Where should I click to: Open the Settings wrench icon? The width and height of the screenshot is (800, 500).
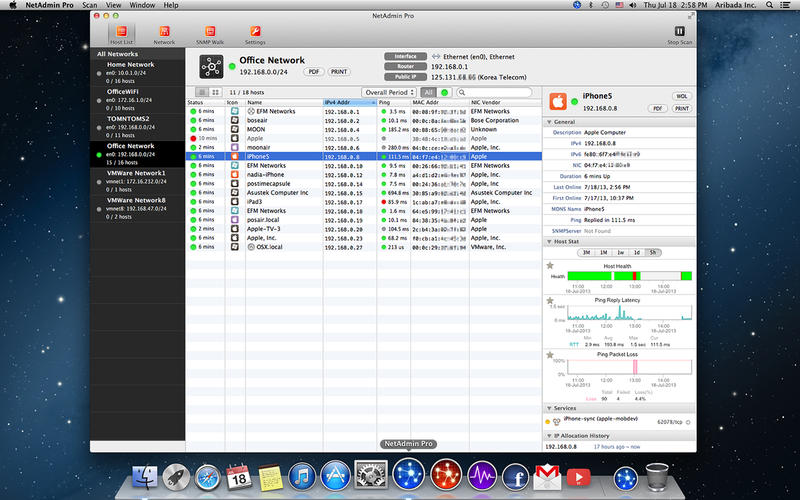pyautogui.click(x=255, y=34)
